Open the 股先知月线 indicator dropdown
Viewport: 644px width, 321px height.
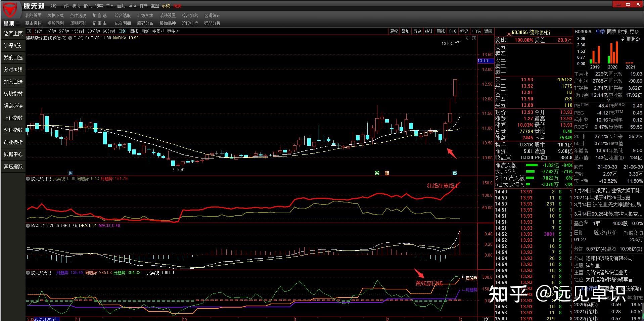point(28,179)
